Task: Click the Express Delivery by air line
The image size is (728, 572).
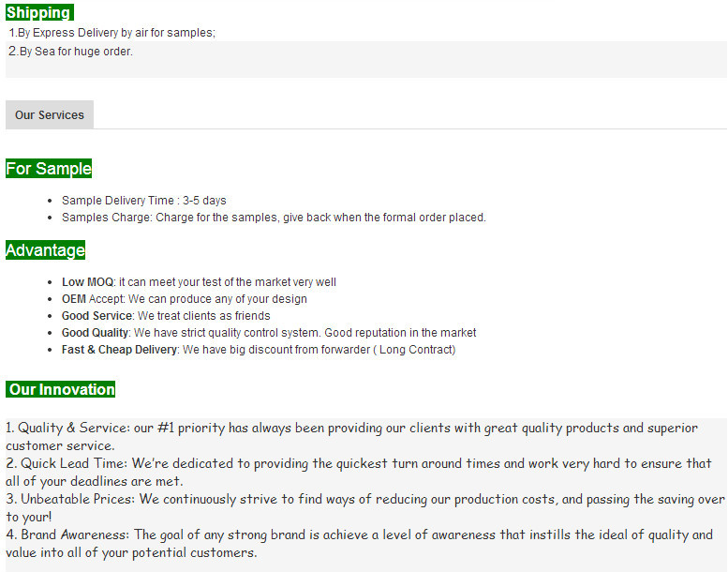Action: tap(111, 33)
